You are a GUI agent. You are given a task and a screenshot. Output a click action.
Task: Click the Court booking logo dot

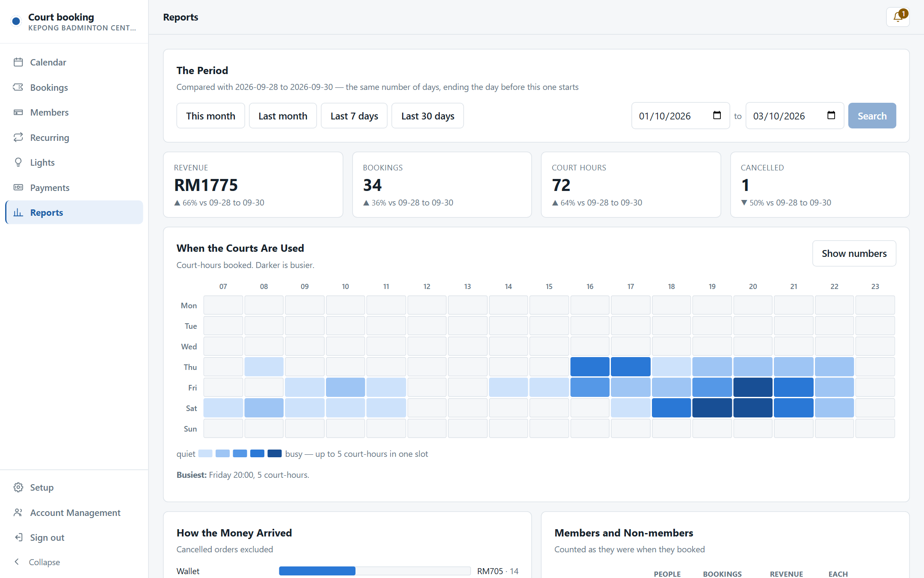click(16, 21)
